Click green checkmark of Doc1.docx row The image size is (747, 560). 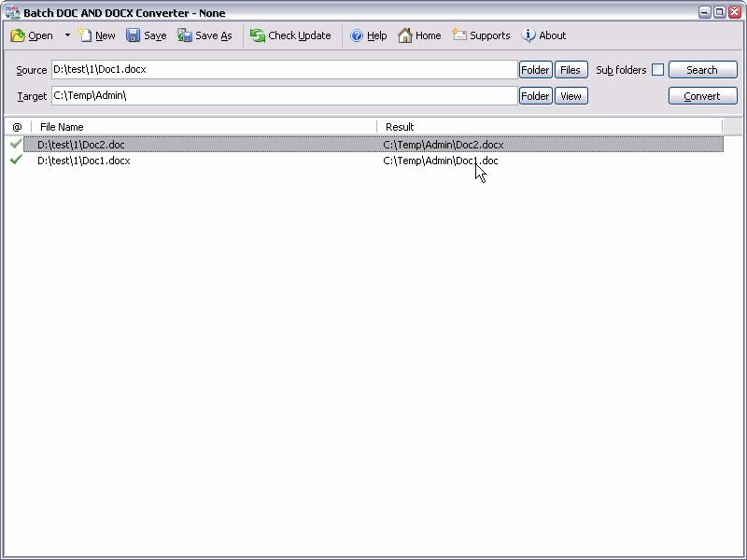coord(16,160)
